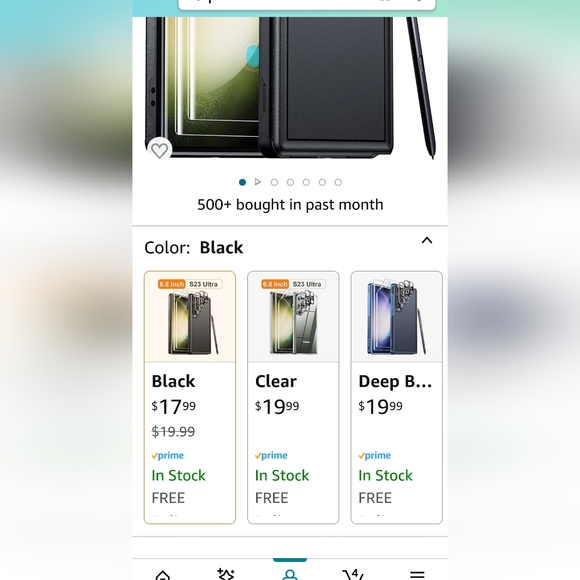Image resolution: width=580 pixels, height=580 pixels.
Task: Tap the Black case thumbnail image
Action: pyautogui.click(x=190, y=317)
